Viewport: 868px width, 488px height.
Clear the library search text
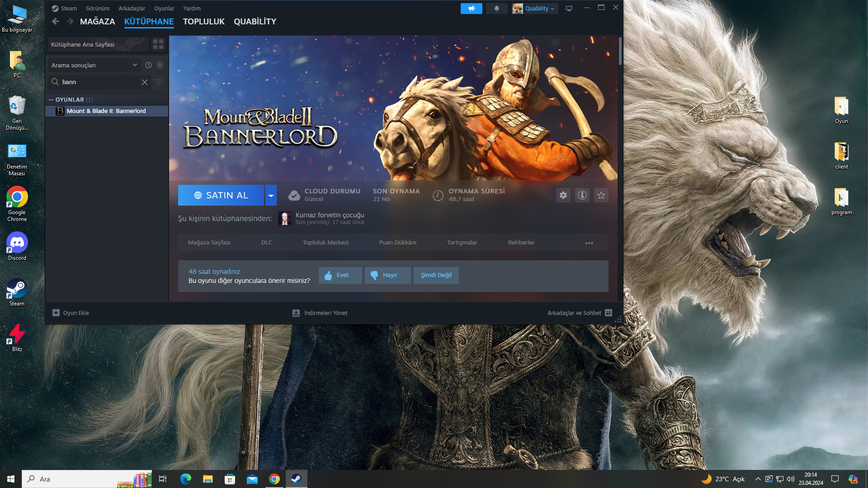point(145,82)
